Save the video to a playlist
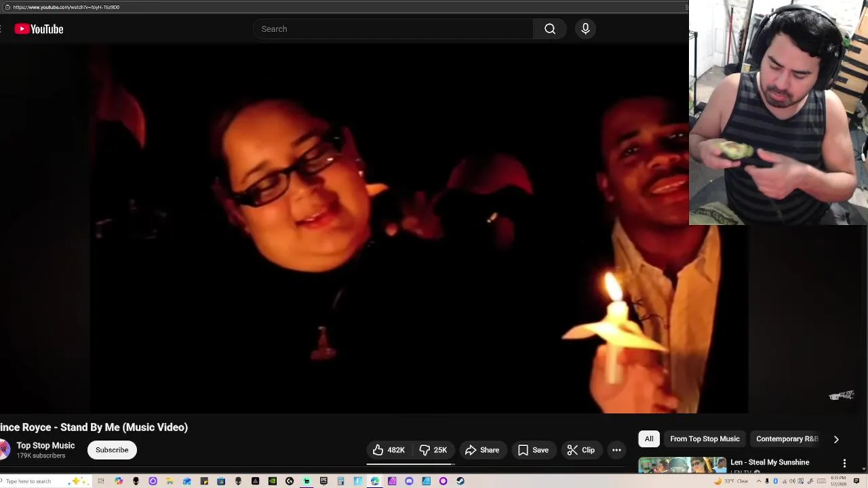This screenshot has height=488, width=868. [x=533, y=450]
